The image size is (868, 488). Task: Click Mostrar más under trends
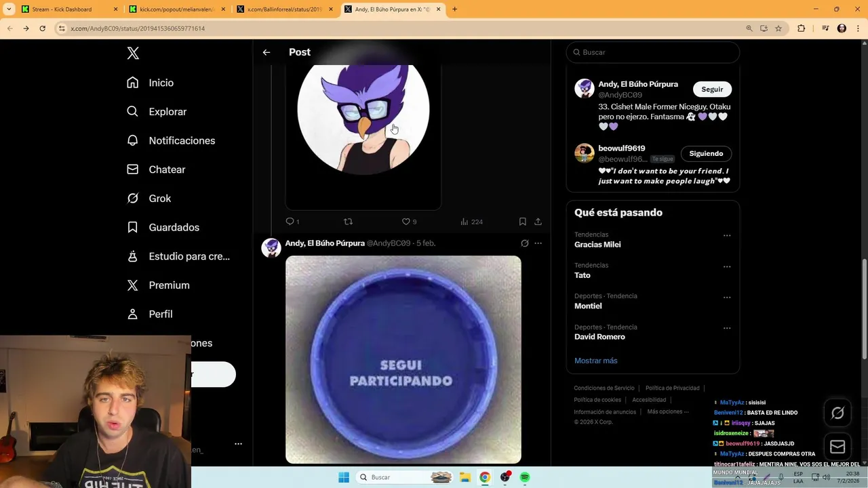pyautogui.click(x=596, y=361)
